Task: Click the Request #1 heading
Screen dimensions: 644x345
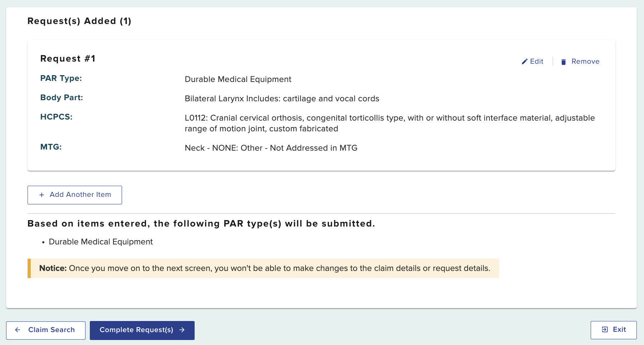Action: coord(68,59)
